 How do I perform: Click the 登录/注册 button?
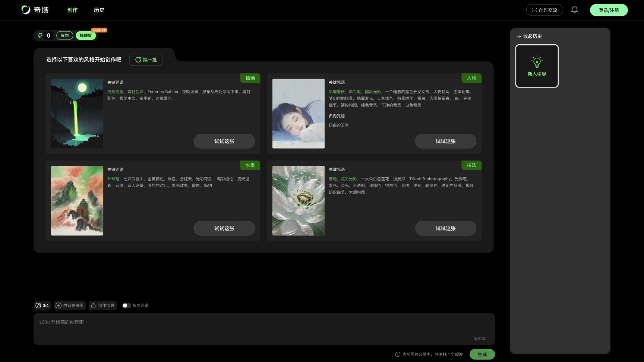[609, 10]
